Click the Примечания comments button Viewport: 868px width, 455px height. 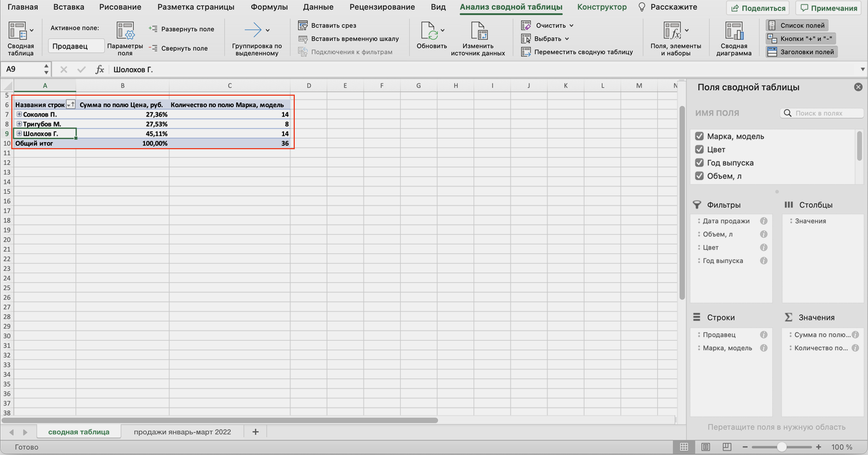pyautogui.click(x=828, y=8)
